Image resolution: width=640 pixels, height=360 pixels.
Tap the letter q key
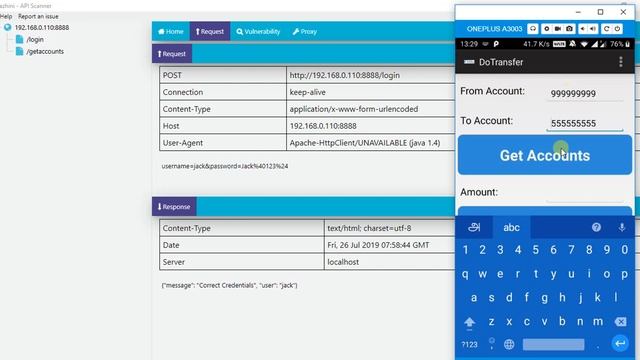(465, 274)
